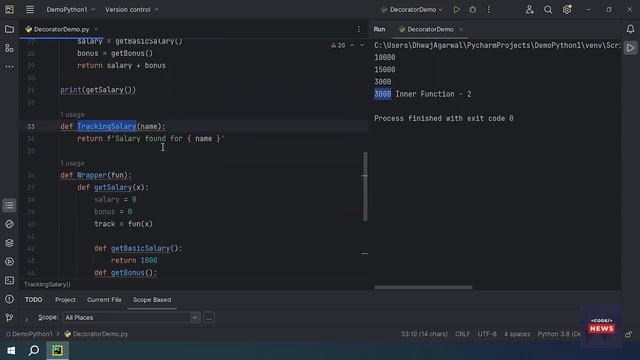Open the Git tool window icon
The height and width of the screenshot is (360, 640).
9,318
